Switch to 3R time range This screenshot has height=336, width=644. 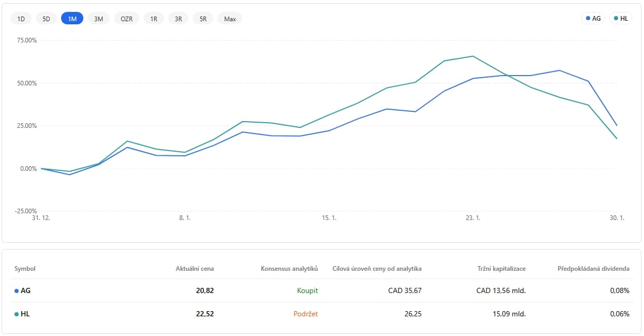click(178, 19)
